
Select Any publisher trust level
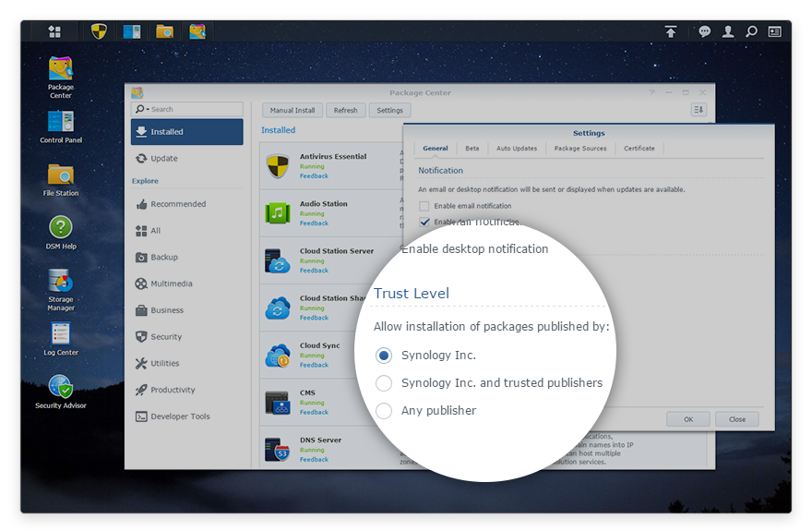[384, 411]
